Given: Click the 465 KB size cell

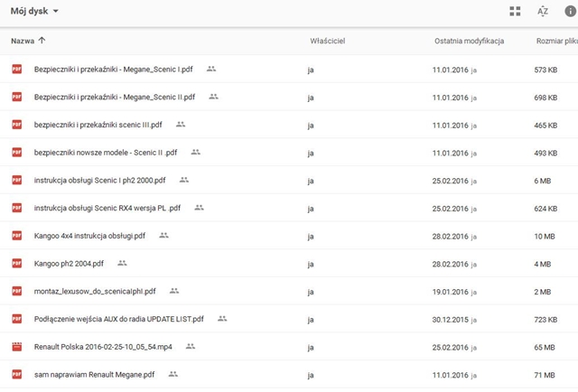Looking at the screenshot, I should (545, 126).
